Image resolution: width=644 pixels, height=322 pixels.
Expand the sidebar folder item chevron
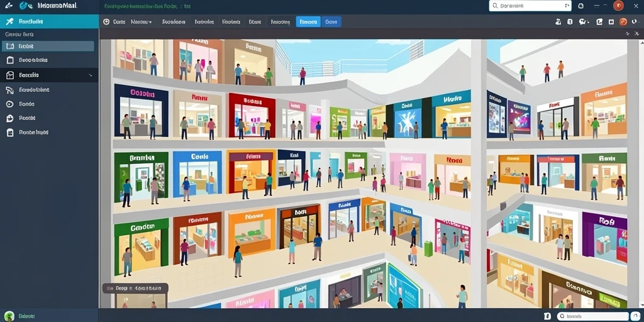coord(91,75)
